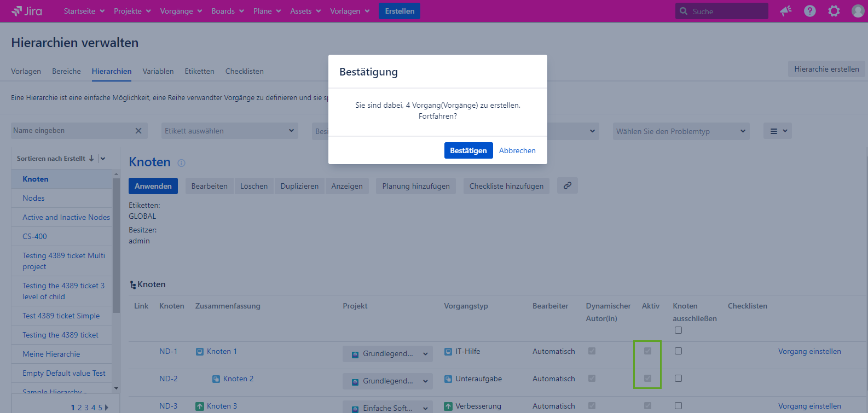Expand the Wählen Sie den Problemtyp dropdown

681,131
